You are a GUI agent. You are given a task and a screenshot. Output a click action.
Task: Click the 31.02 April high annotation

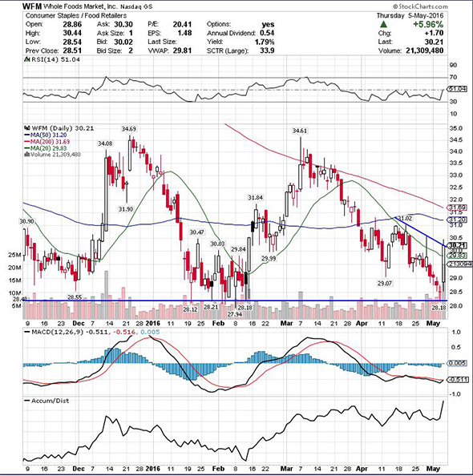tap(405, 219)
